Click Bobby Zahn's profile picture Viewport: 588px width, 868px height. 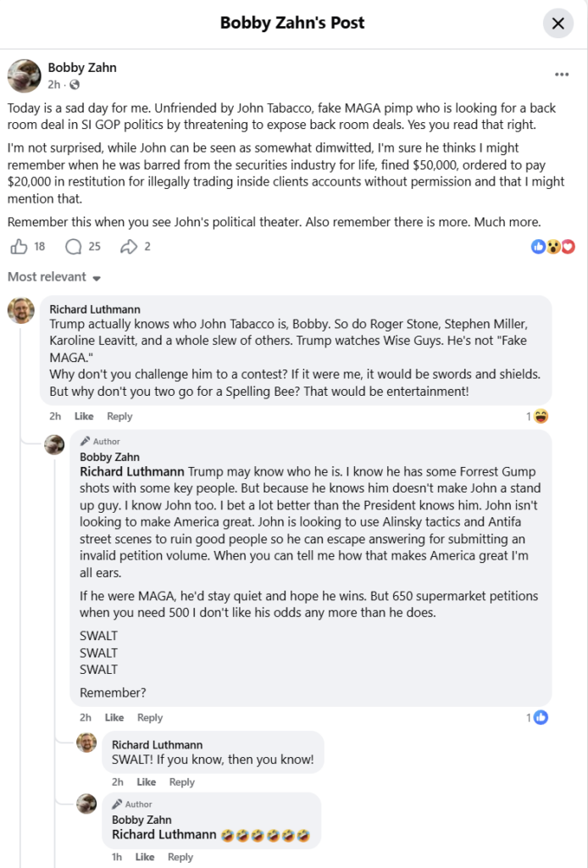pyautogui.click(x=24, y=75)
